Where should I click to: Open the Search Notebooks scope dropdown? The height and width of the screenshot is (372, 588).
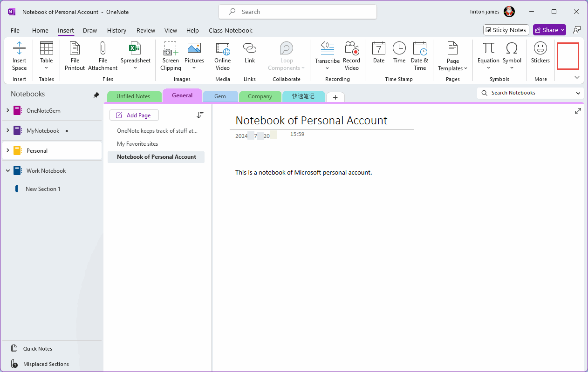(x=578, y=93)
